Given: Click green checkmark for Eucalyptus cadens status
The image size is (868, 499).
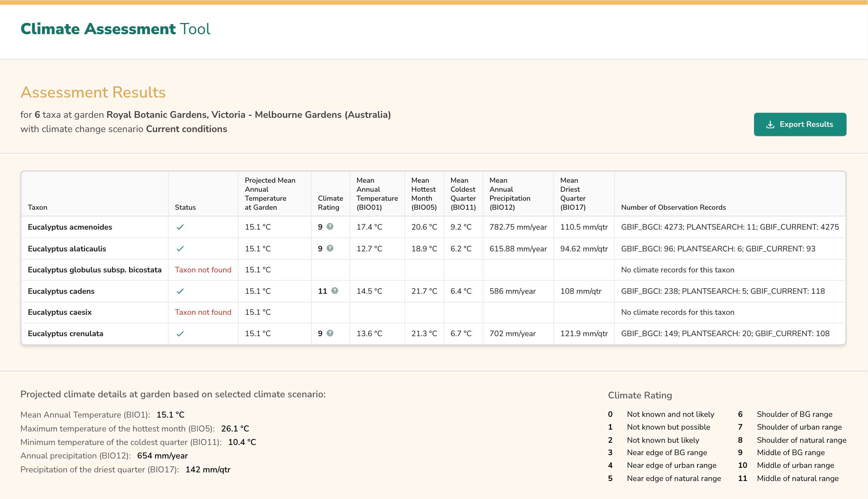Looking at the screenshot, I should pos(180,290).
